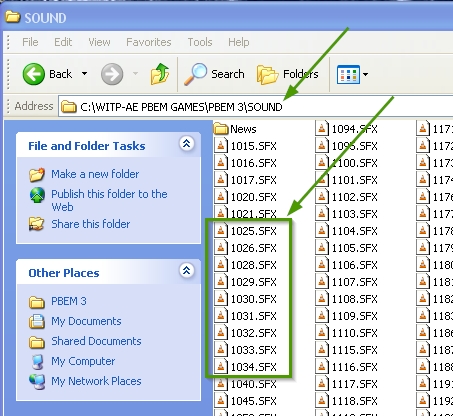Open the Tools menu
The width and height of the screenshot is (453, 416).
click(200, 42)
